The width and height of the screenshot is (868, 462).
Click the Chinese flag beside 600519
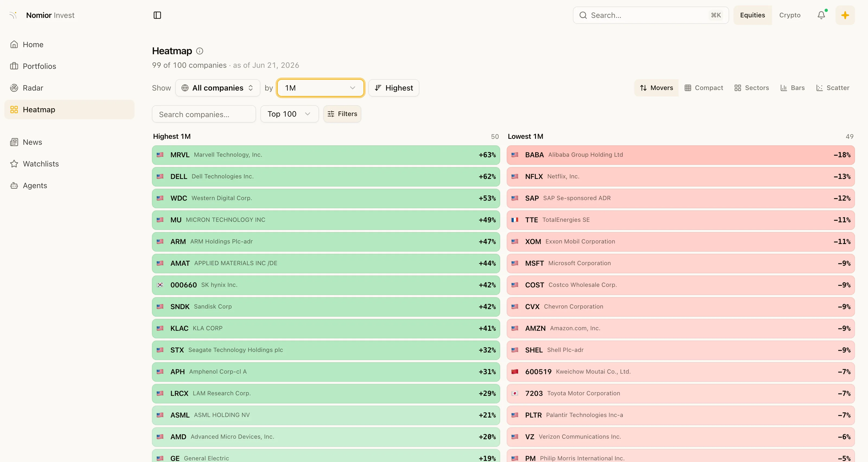(x=515, y=372)
